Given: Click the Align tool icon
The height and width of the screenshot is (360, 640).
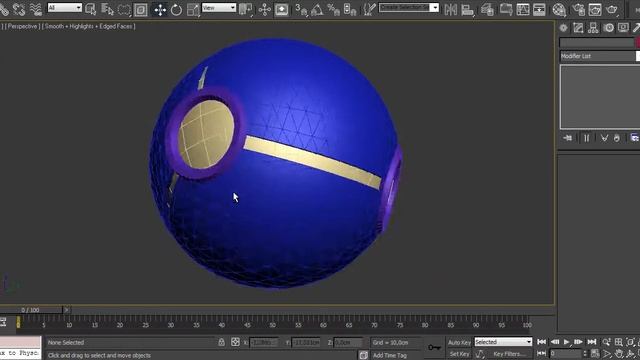Looking at the screenshot, I should coord(467,9).
